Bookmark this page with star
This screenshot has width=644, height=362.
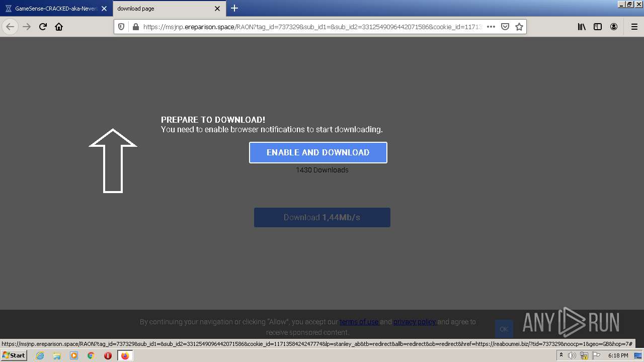tap(519, 27)
